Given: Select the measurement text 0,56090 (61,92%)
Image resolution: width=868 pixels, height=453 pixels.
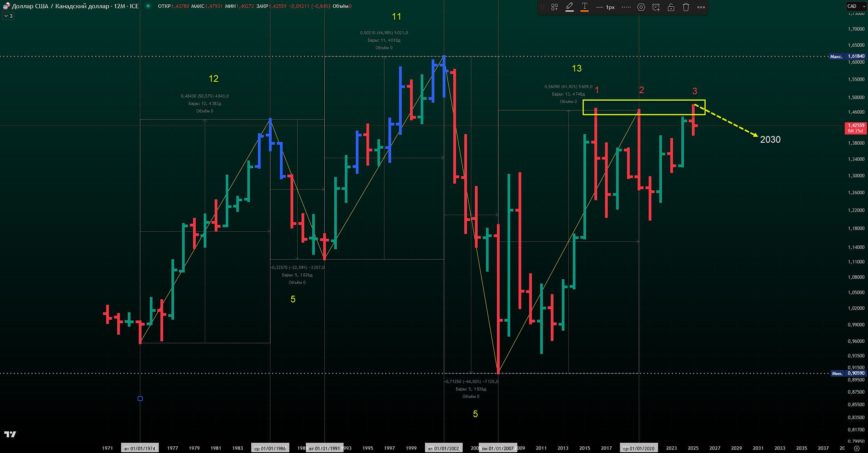Looking at the screenshot, I should [x=568, y=87].
